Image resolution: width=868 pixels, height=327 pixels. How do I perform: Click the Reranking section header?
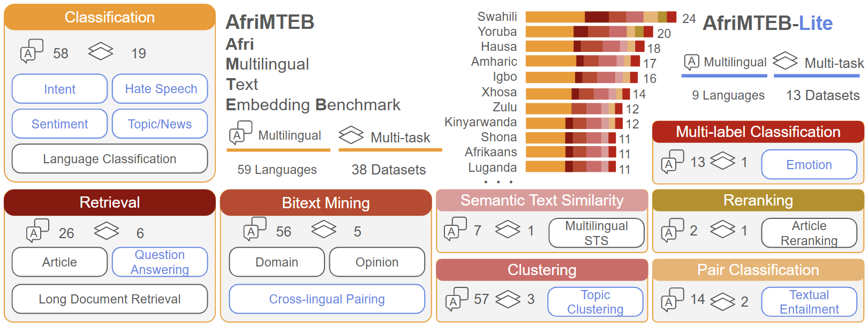(758, 201)
